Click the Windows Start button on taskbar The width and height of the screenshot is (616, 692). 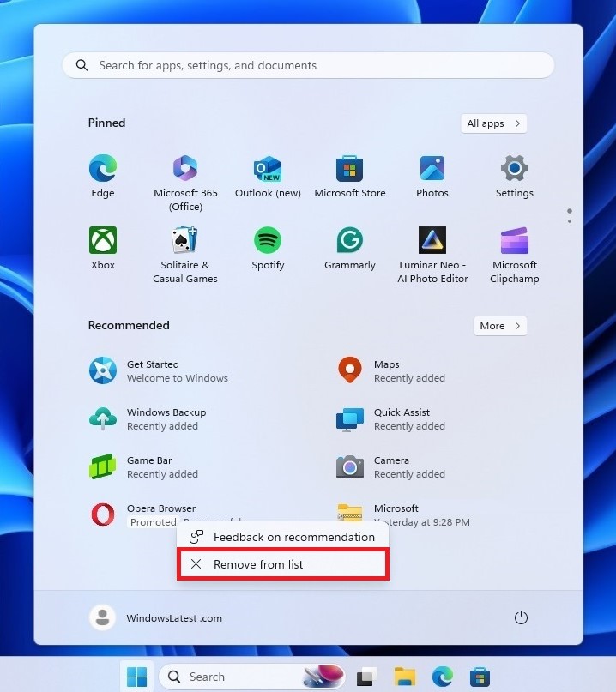[137, 677]
